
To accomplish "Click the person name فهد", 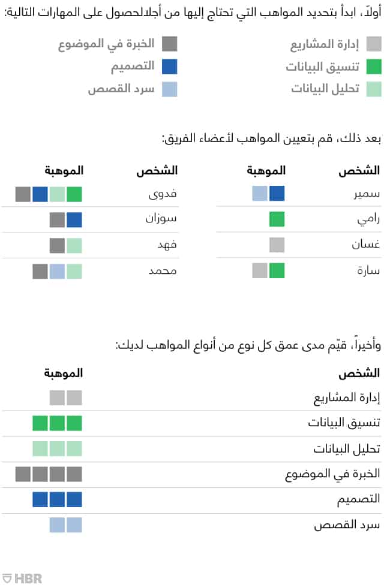I will pos(167,245).
